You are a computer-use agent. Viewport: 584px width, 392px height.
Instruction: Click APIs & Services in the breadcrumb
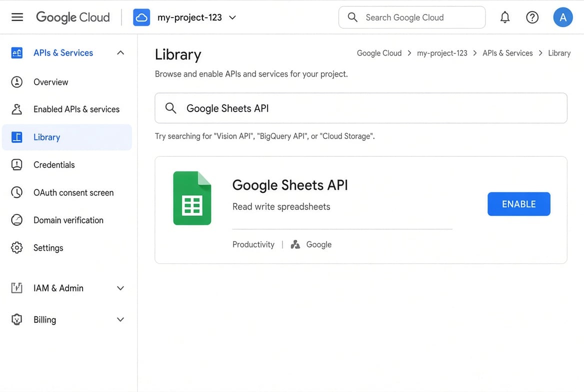pyautogui.click(x=507, y=53)
